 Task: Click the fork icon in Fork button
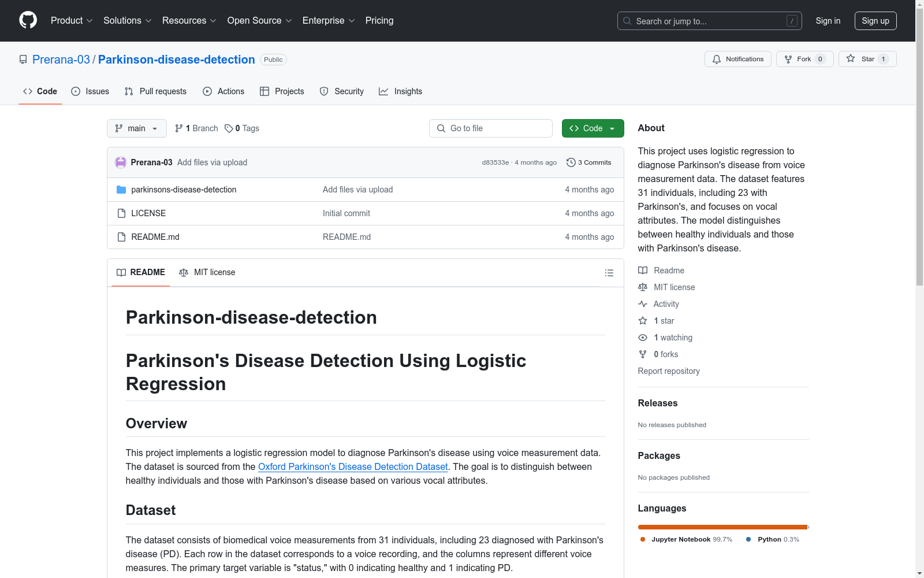[x=788, y=59]
